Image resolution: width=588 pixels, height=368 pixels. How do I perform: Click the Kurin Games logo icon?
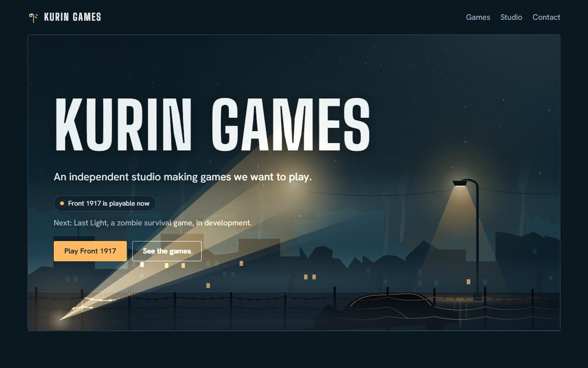33,17
